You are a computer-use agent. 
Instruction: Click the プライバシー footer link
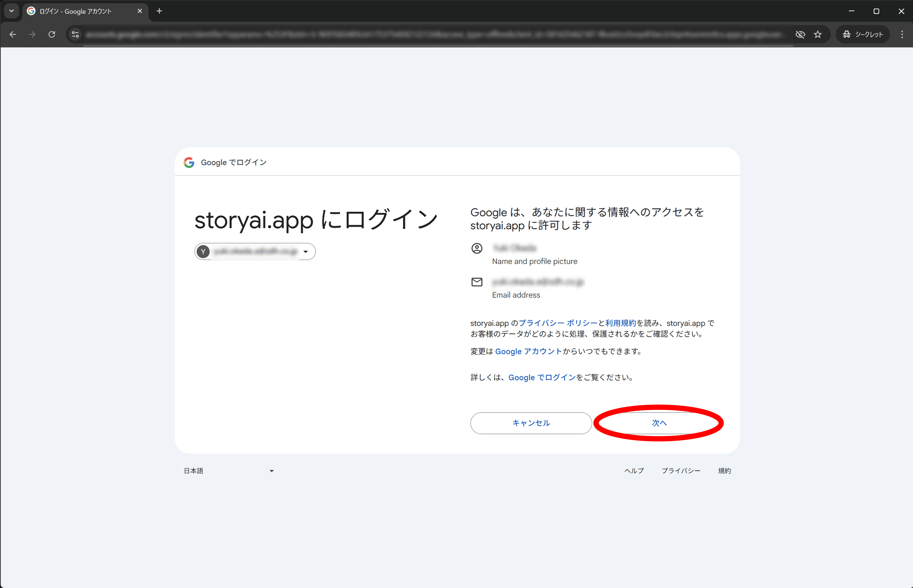681,471
